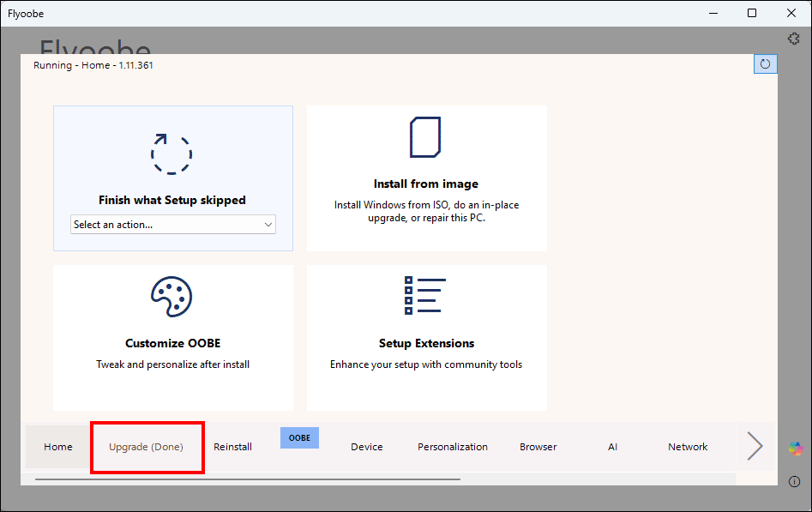Screen dimensions: 812x512
Task: Maximize the Flyoobe window
Action: coord(752,13)
